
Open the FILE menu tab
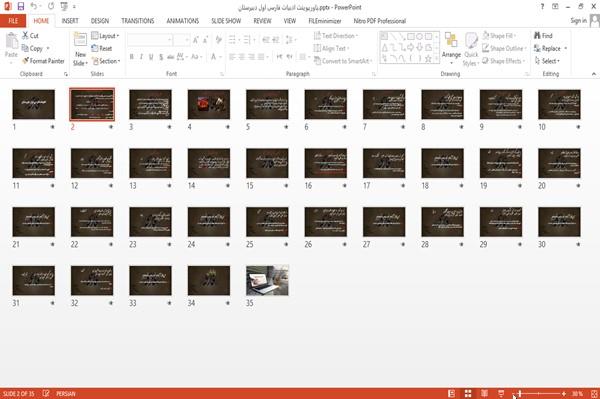point(13,21)
